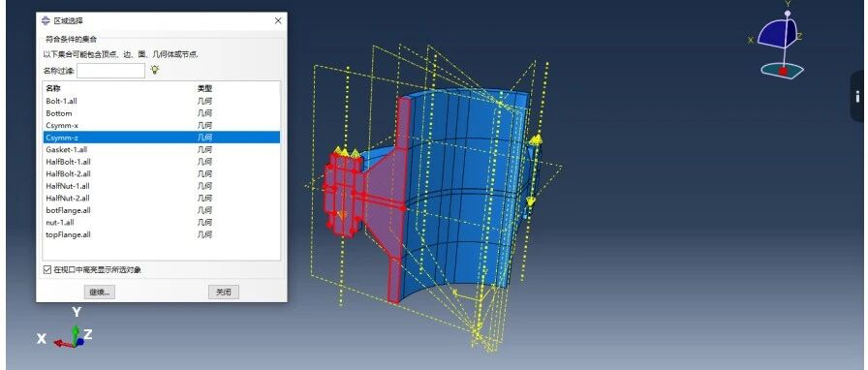Select the Gasket-1.all set row
Viewport: 868px width, 370px height.
tap(161, 149)
